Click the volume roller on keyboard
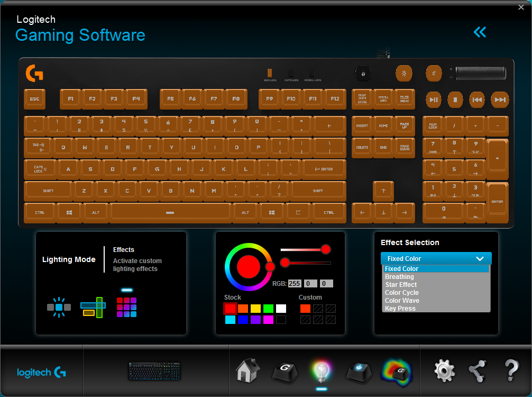Viewport: 532px width, 397px height. point(481,74)
